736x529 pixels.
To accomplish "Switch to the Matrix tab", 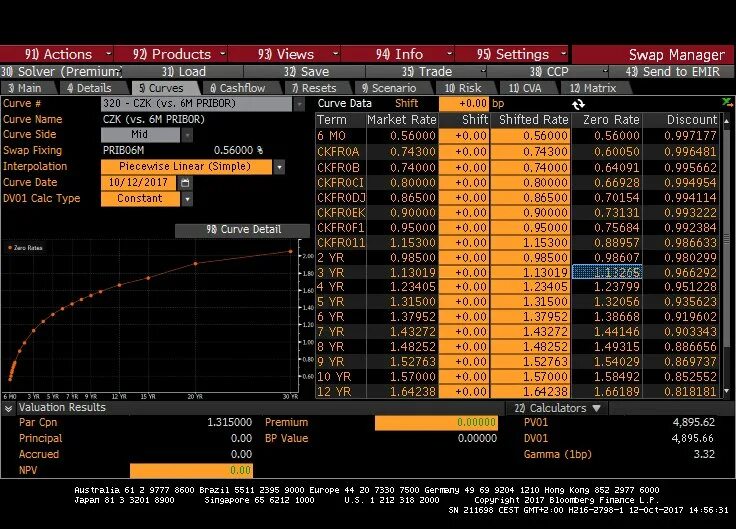I will coord(593,88).
